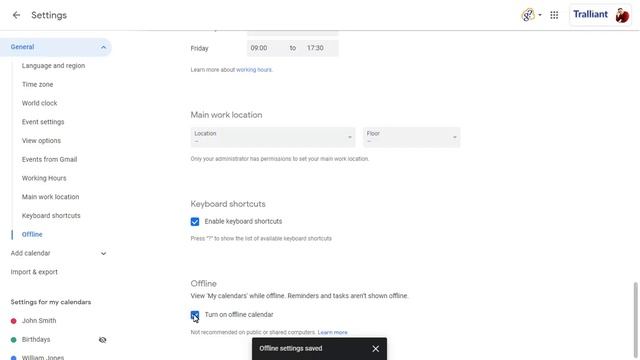The width and height of the screenshot is (640, 360).
Task: Select Language and region in sidebar
Action: point(53,66)
